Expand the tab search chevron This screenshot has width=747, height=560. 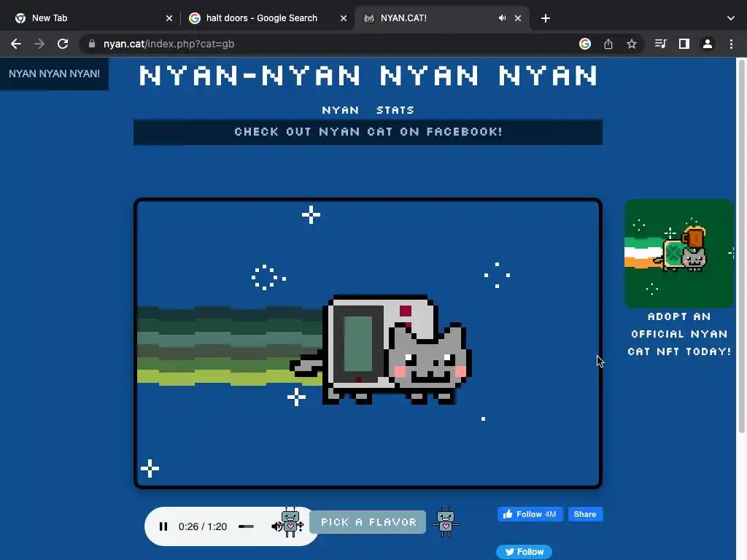731,18
